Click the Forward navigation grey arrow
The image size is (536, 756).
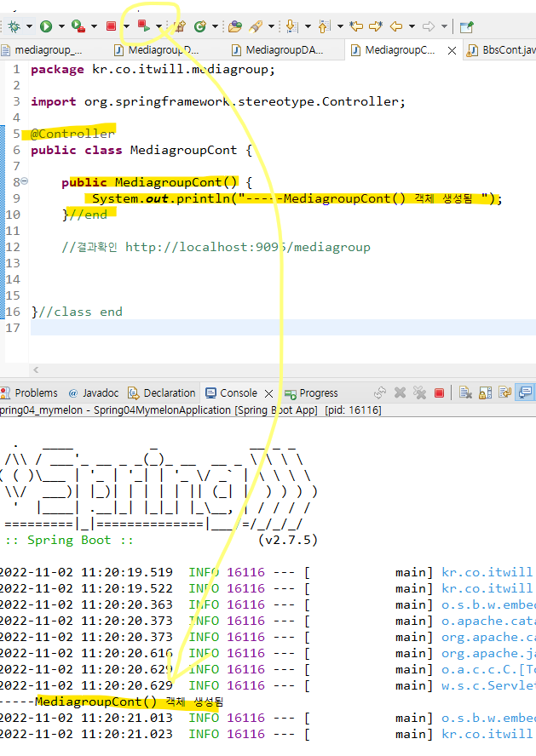tap(429, 26)
